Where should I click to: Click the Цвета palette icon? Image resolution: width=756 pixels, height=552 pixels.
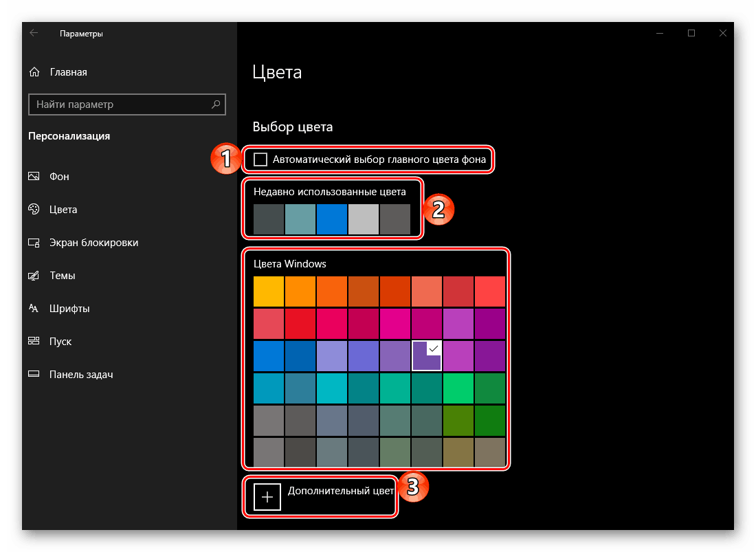tap(34, 209)
